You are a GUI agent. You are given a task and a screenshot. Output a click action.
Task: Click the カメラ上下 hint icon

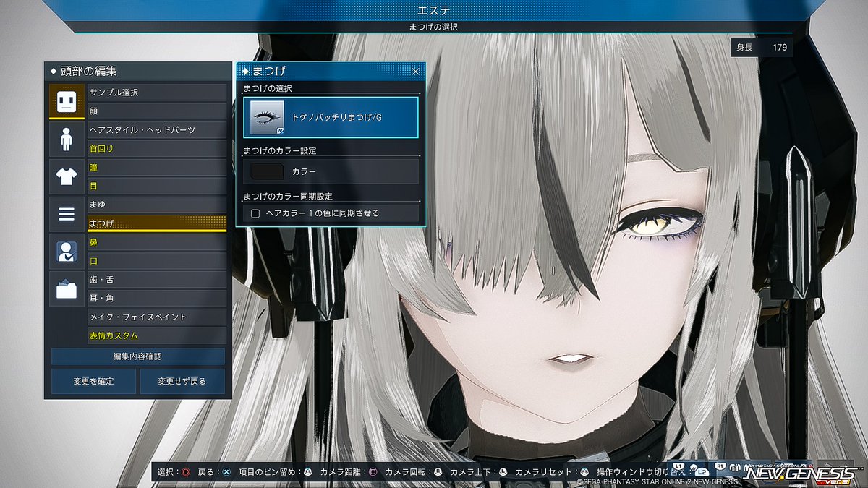coord(503,472)
